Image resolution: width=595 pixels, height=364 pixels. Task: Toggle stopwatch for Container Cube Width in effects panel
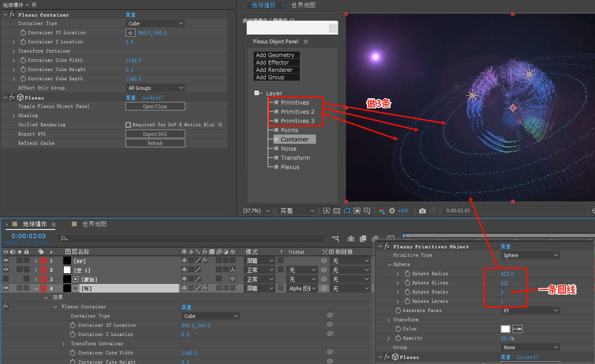24,60
